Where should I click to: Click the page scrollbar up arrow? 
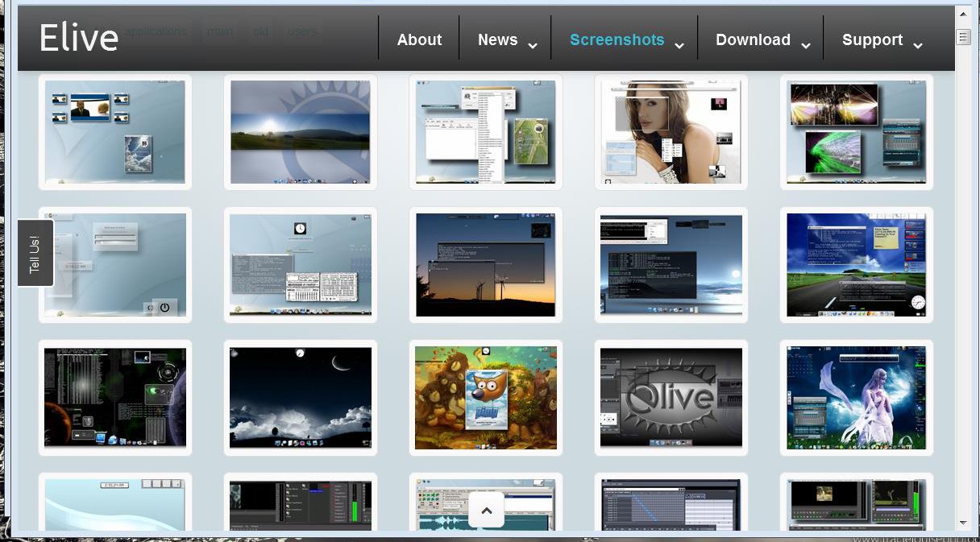963,14
